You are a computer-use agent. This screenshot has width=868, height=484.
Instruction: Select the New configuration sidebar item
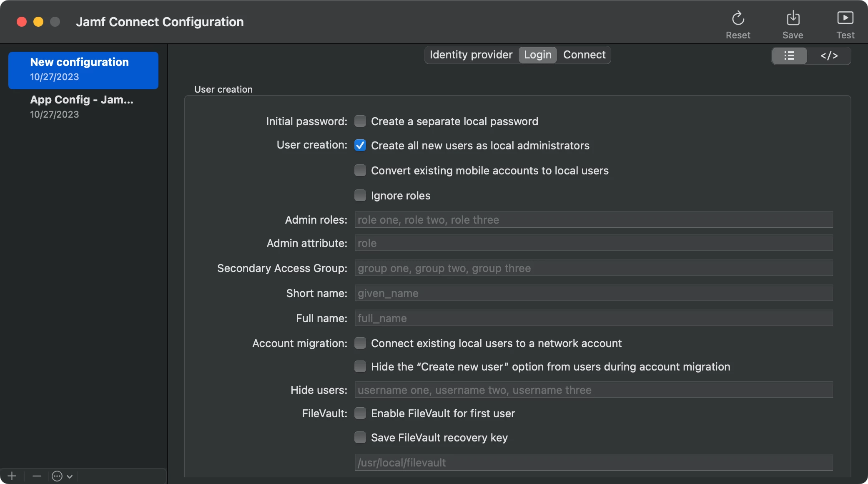83,70
